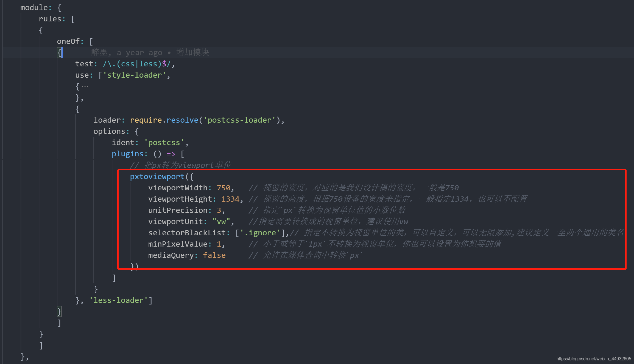The width and height of the screenshot is (634, 364).
Task: Click the 'postcss-loader' string
Action: [x=239, y=120]
